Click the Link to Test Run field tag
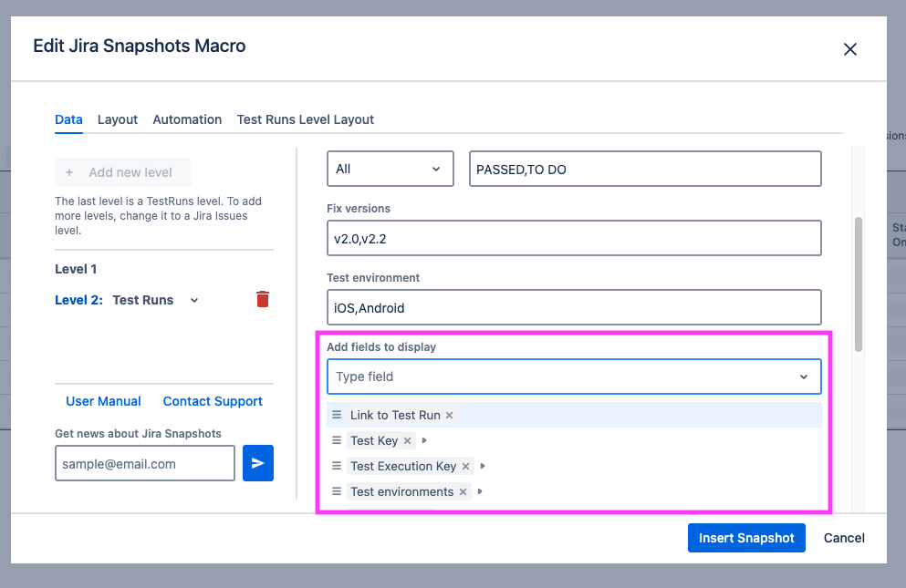 [x=395, y=416]
